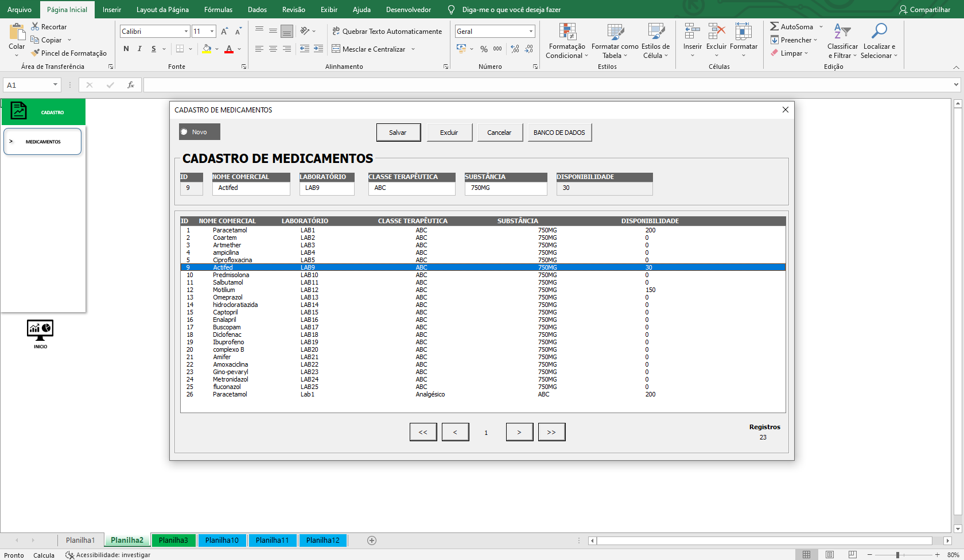Toggle bottom vertical alignment

coord(287,31)
